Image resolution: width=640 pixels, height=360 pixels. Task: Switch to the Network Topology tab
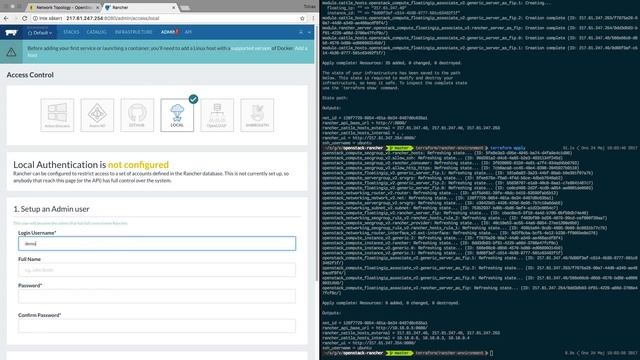(x=64, y=7)
